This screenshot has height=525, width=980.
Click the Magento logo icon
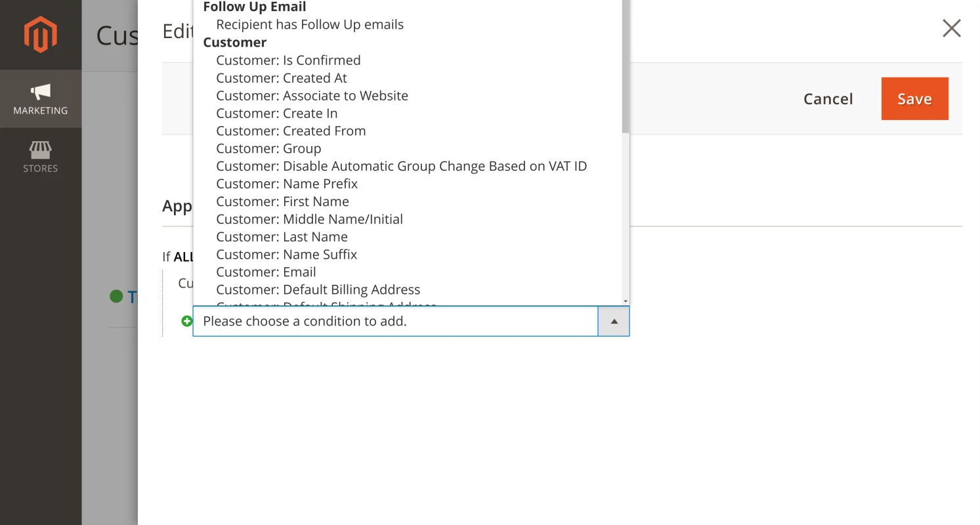41,33
